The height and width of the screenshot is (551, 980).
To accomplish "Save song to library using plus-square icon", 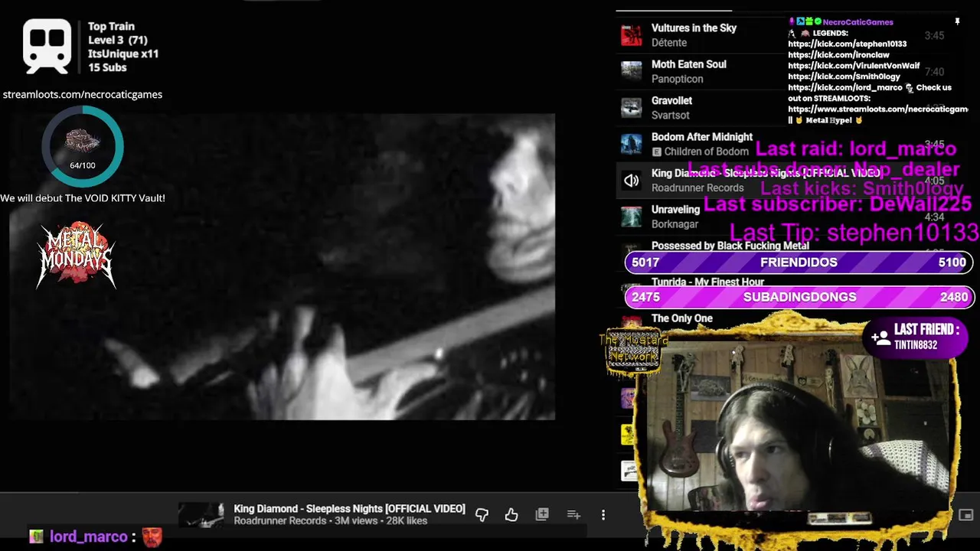I will click(x=542, y=514).
